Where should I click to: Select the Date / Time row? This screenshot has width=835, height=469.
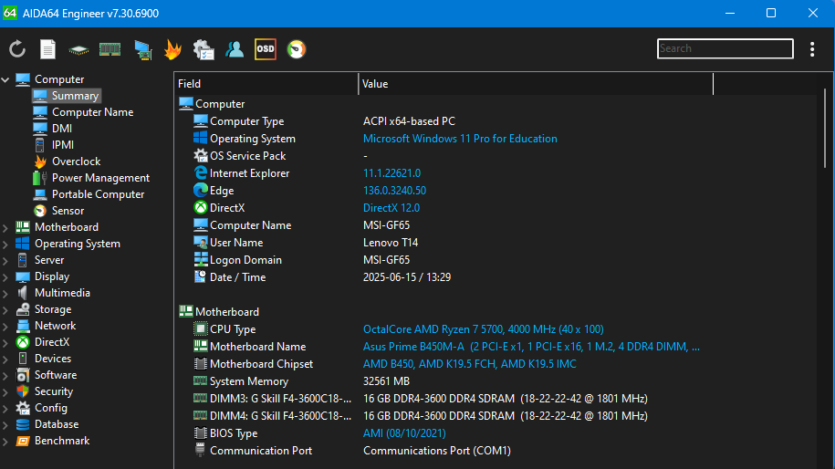(495, 277)
